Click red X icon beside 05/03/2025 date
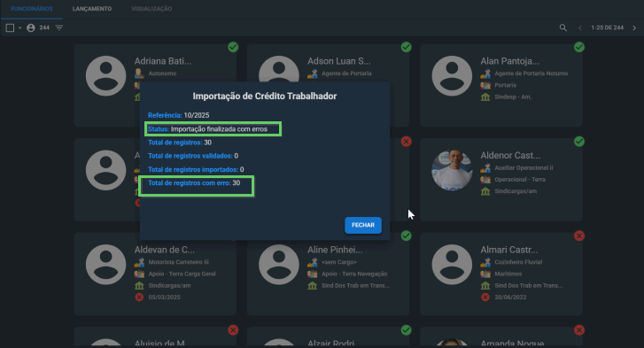 139,298
